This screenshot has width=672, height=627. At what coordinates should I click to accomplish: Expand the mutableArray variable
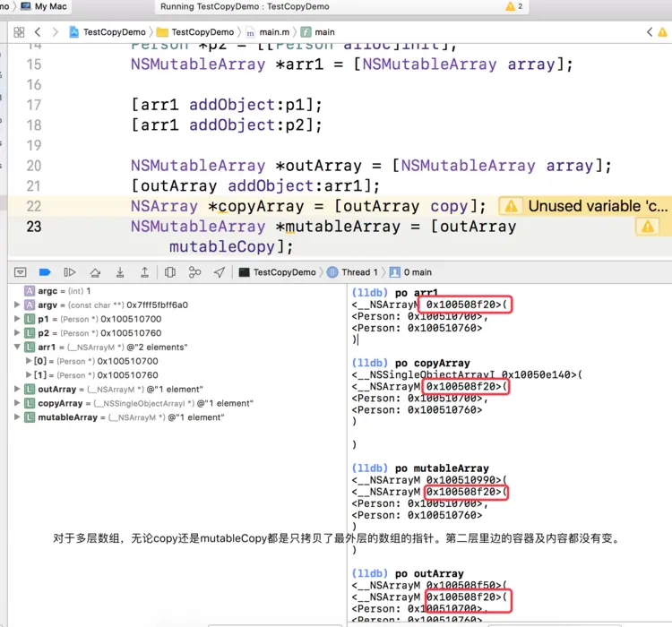coord(17,417)
